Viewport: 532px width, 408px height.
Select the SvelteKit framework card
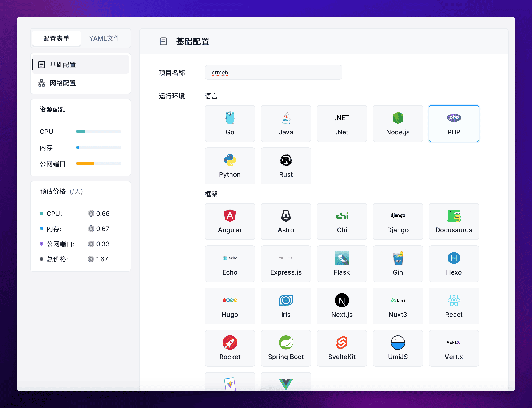point(342,348)
